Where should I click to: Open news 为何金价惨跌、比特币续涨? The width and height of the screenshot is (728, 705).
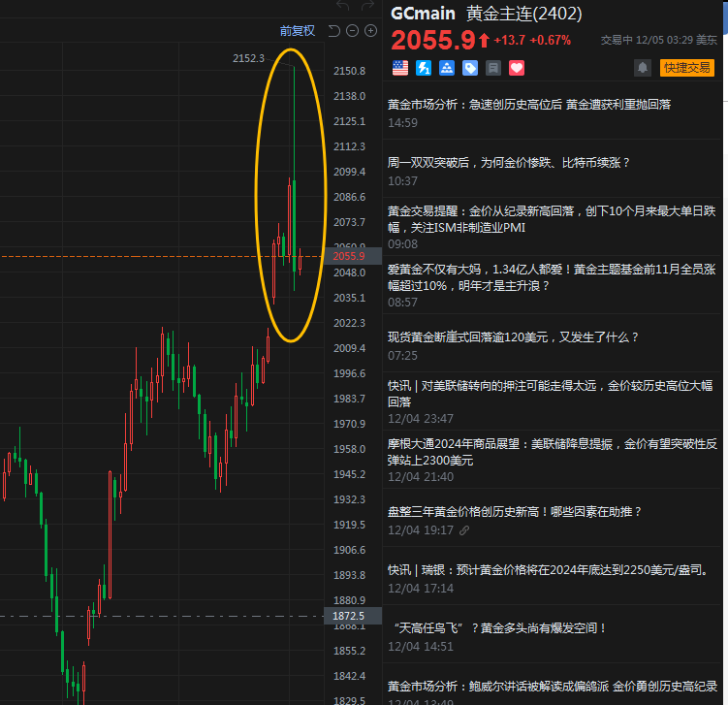pos(508,163)
